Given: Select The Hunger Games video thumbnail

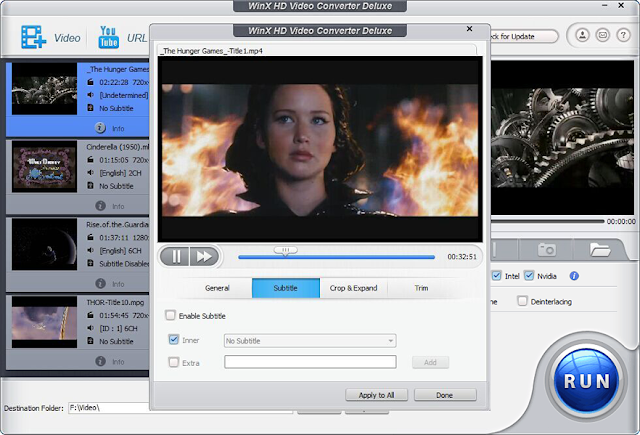Looking at the screenshot, I should tap(44, 89).
